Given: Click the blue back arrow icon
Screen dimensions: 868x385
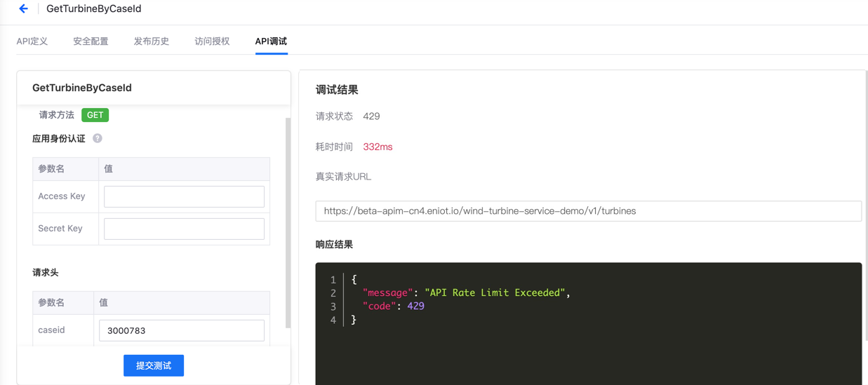Looking at the screenshot, I should (23, 9).
